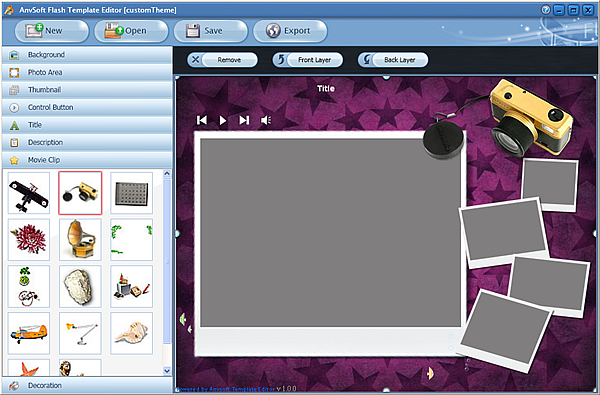The height and width of the screenshot is (395, 600).
Task: Click the speaker volume icon on canvas
Action: tap(266, 120)
